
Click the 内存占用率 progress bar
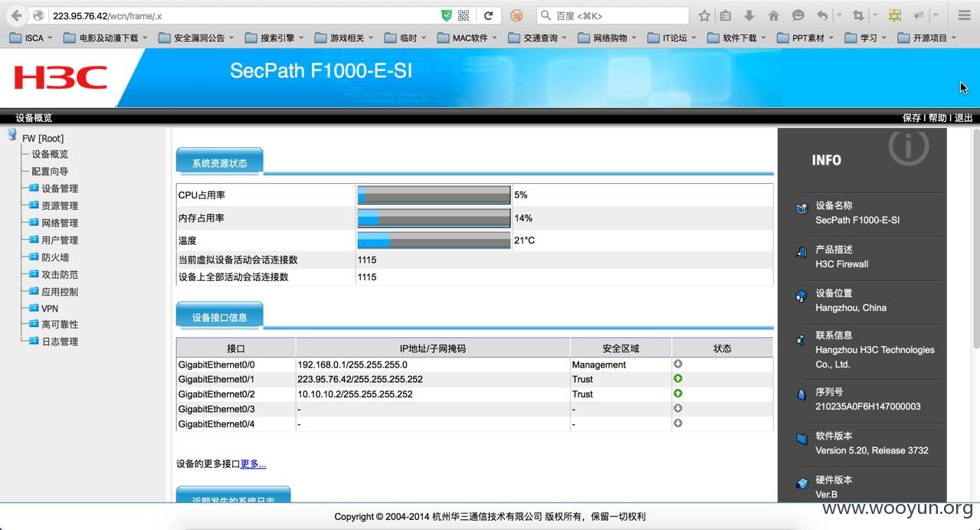[x=434, y=218]
